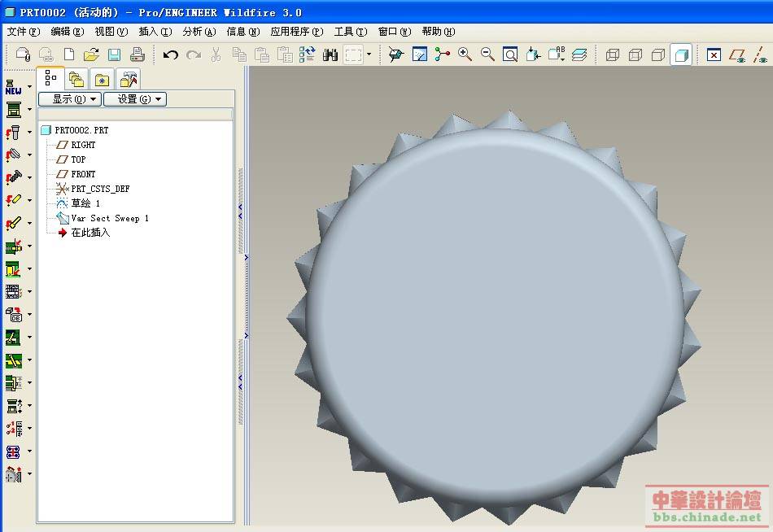Click the Zoom Out magnifier
773x532 pixels.
coord(487,55)
